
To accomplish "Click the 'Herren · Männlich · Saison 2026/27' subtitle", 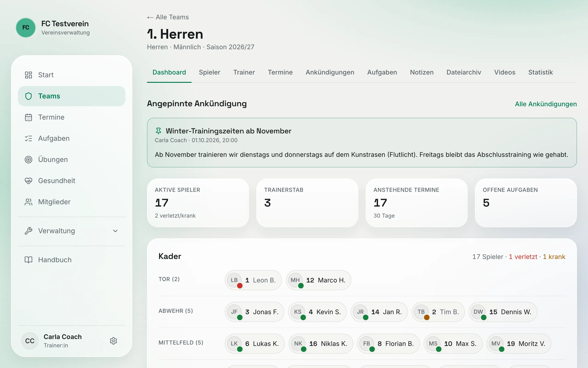I will (201, 47).
